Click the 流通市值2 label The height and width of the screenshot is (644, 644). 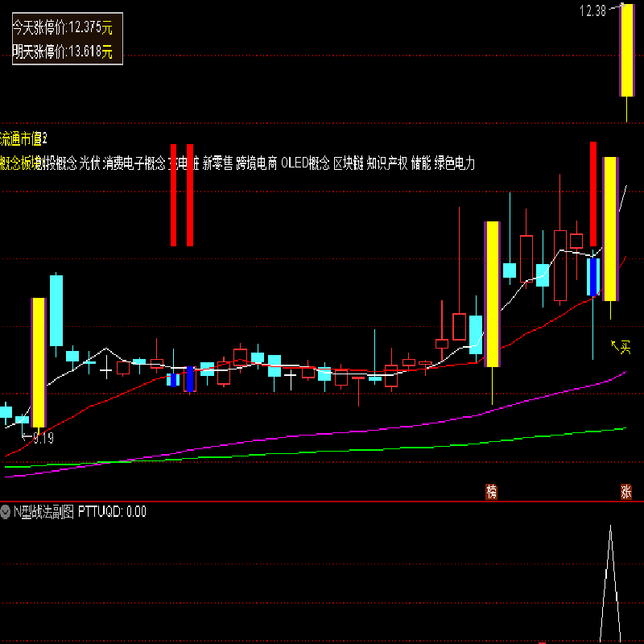click(24, 138)
